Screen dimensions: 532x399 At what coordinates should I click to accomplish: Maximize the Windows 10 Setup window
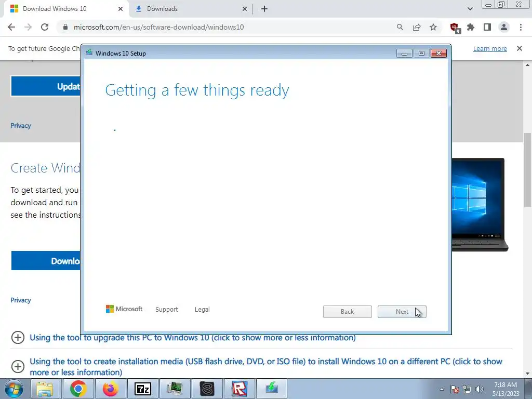[x=421, y=54]
